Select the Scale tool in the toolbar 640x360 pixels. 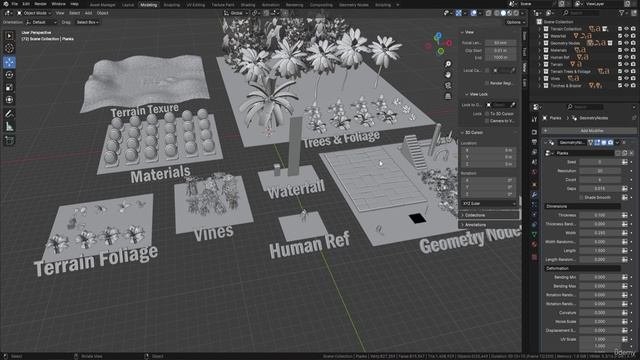click(x=9, y=87)
